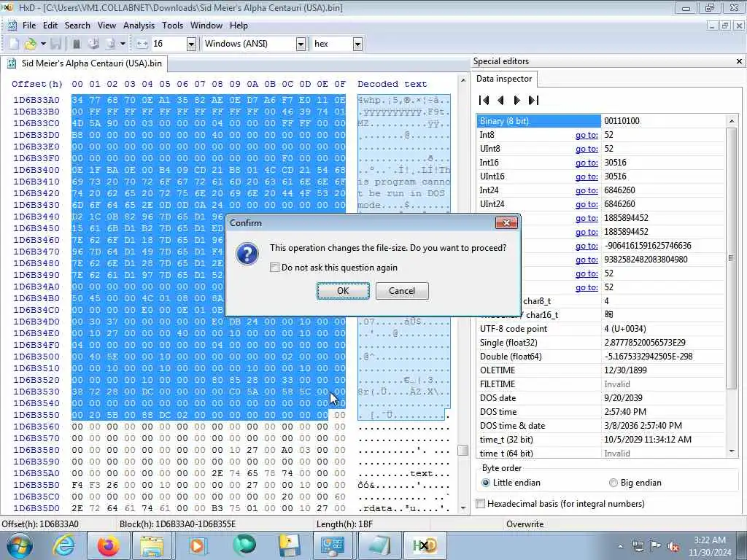Select Big endian byte order
The height and width of the screenshot is (560, 747).
613,483
